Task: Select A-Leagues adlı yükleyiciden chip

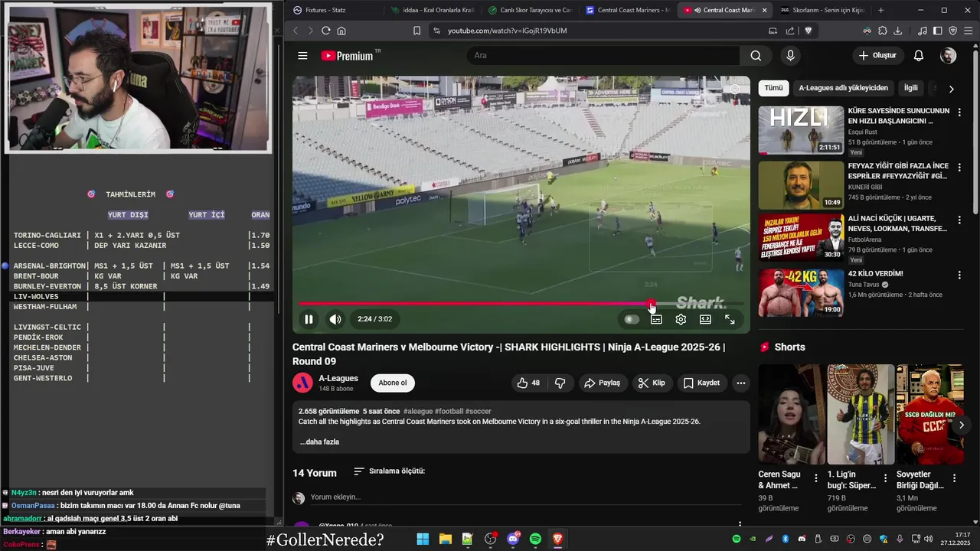Action: pos(844,88)
